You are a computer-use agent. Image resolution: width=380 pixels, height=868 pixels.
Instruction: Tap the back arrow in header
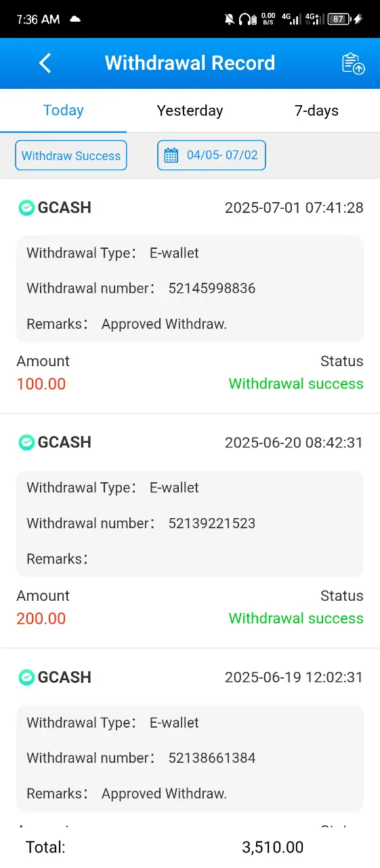(45, 63)
